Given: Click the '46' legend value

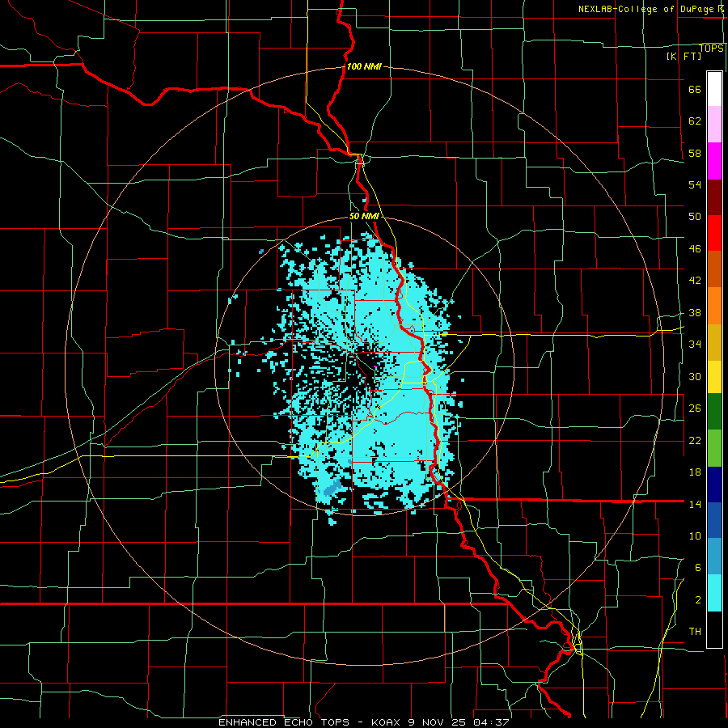Looking at the screenshot, I should [695, 249].
